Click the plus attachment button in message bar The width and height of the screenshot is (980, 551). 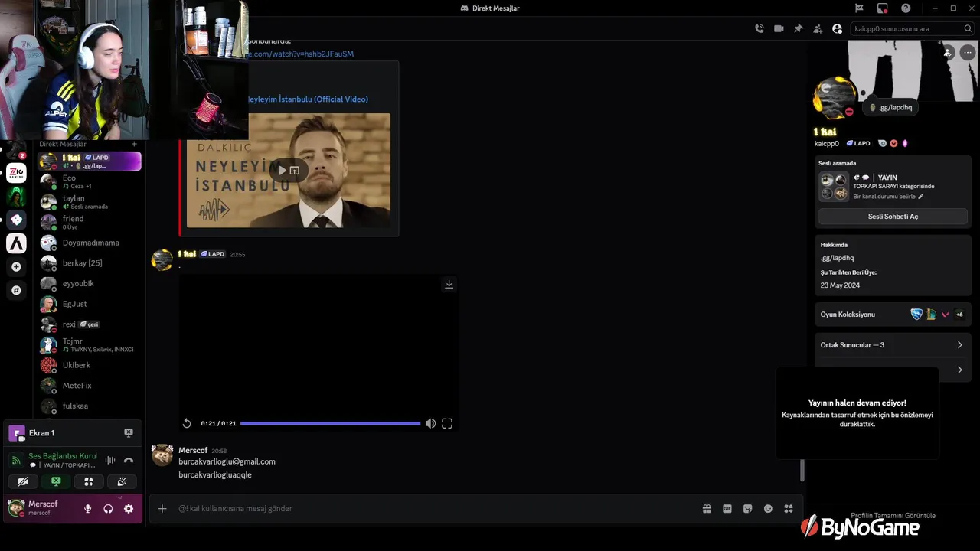click(x=162, y=509)
